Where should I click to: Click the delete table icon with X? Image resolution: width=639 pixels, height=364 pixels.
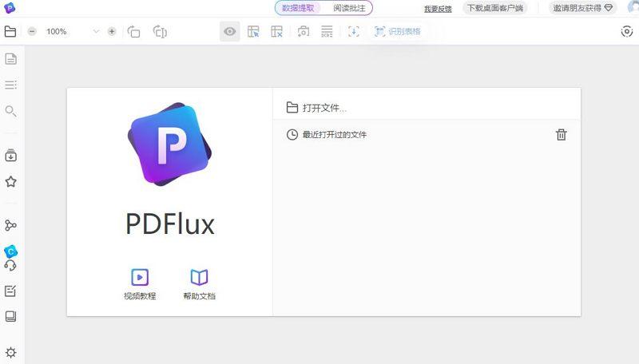(276, 31)
